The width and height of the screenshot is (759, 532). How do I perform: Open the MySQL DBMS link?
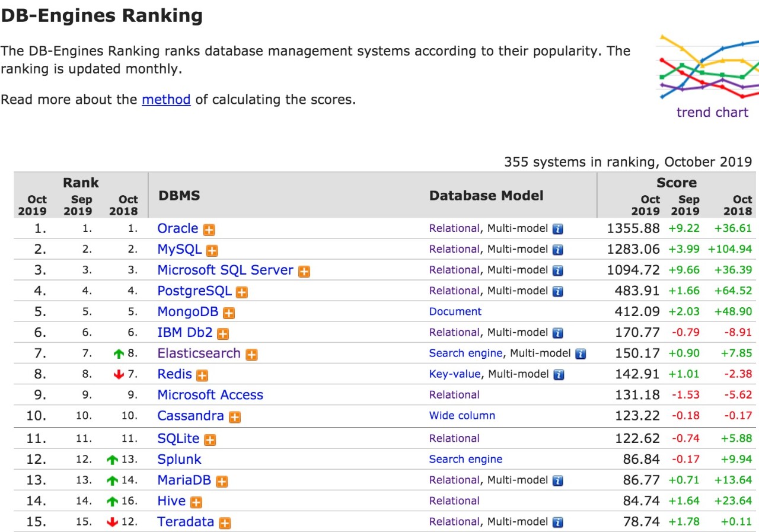[x=180, y=250]
